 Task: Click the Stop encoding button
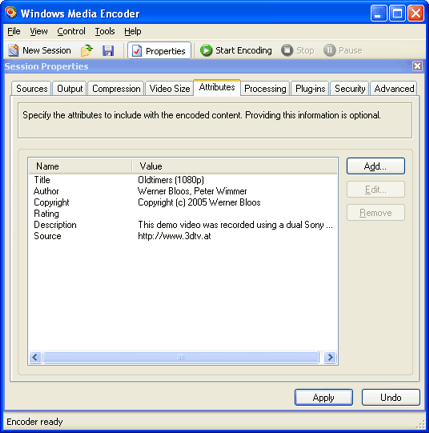[298, 50]
